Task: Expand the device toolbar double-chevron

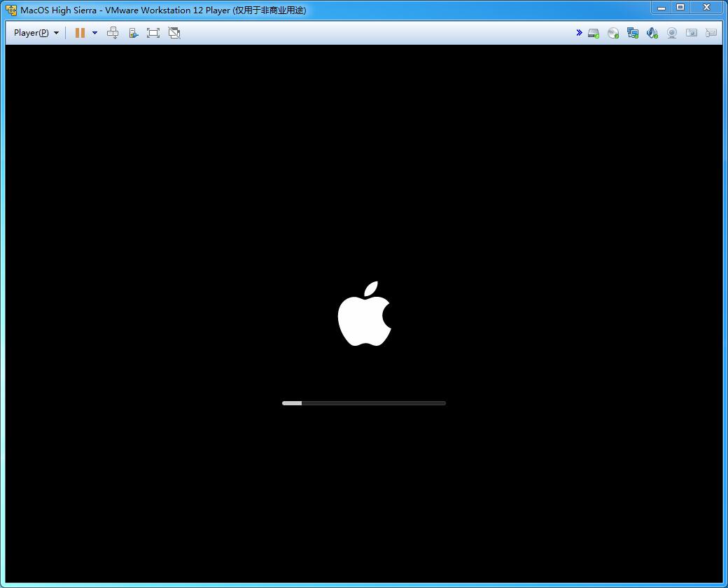Action: (x=579, y=32)
